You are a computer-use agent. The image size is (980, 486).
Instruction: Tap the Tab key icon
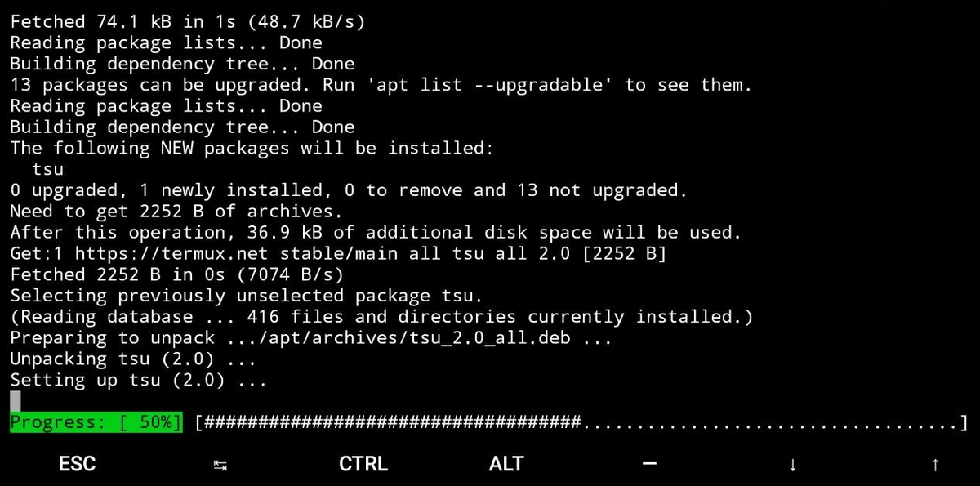coord(220,465)
